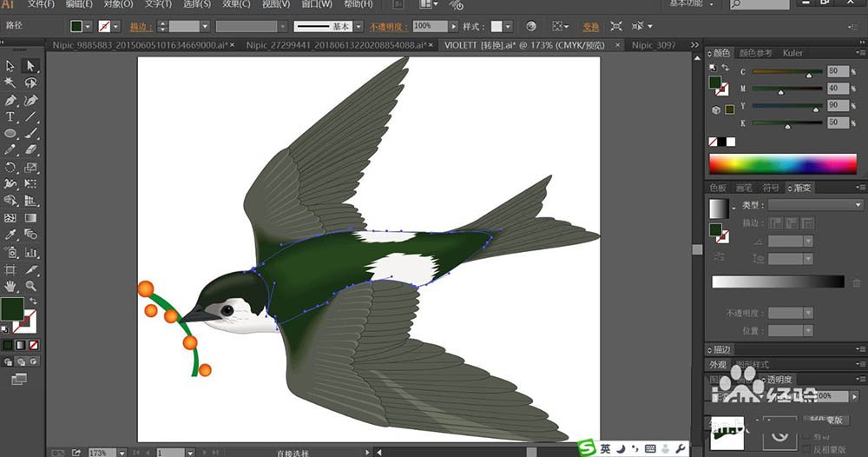Select the Paintbrush tool
This screenshot has height=457, width=868.
30,134
